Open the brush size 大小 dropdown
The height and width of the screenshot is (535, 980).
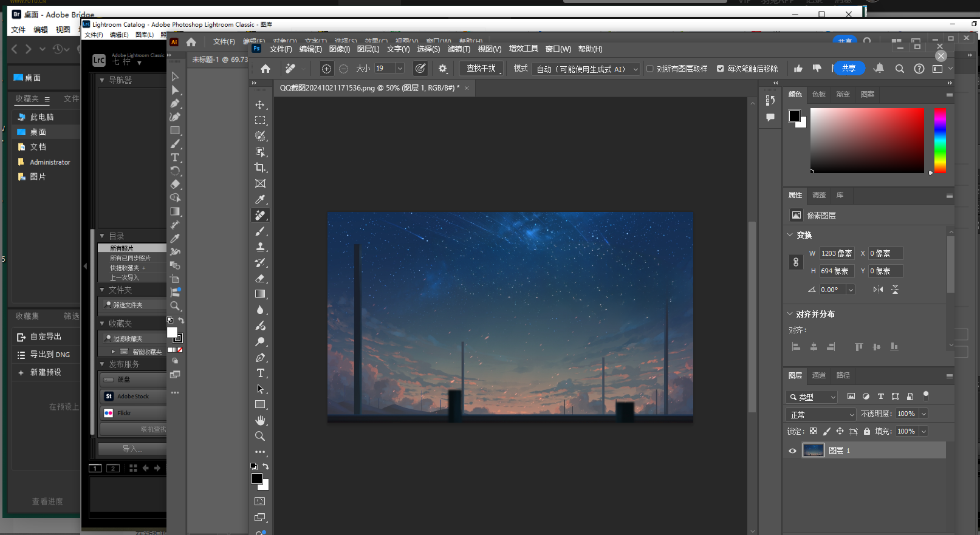[400, 69]
